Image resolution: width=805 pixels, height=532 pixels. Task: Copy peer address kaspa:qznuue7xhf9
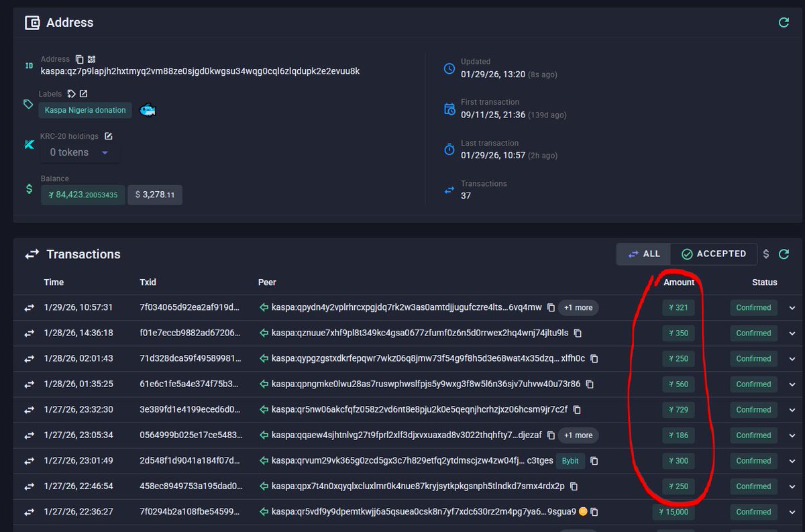tap(578, 333)
